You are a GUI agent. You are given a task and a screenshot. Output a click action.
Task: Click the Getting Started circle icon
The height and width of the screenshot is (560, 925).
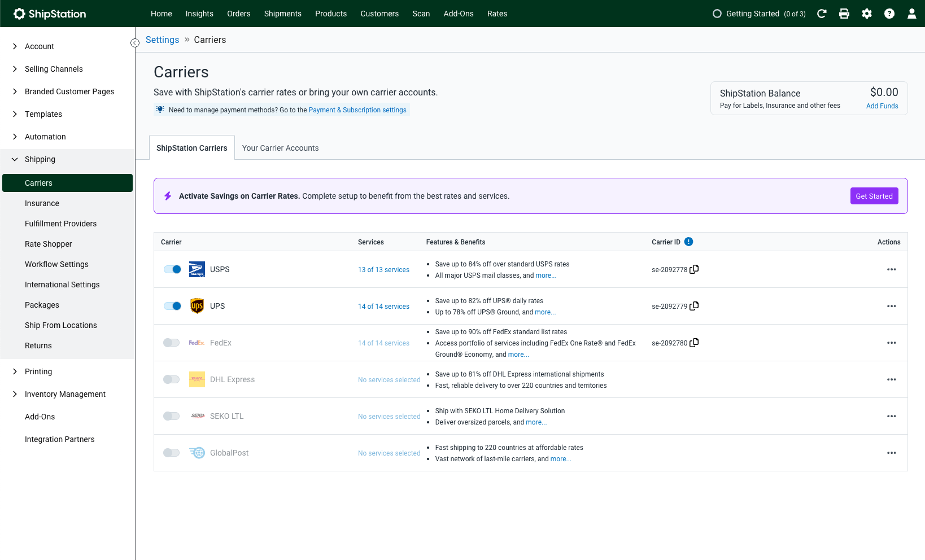[717, 14]
